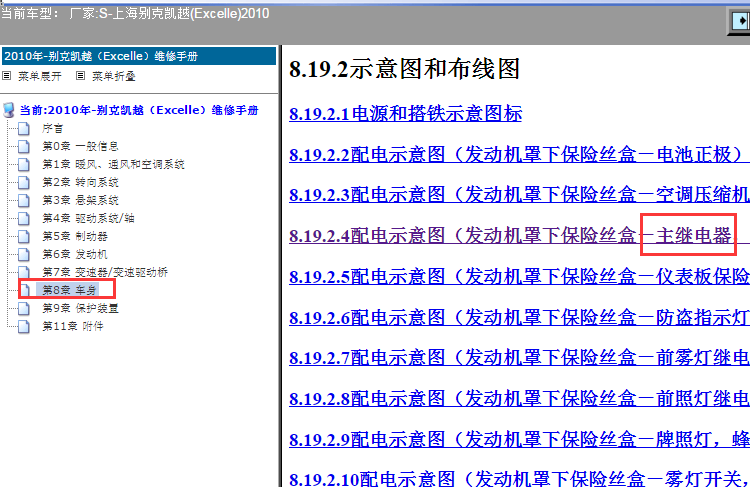Click the 菜单折叠 collapse-all menu button
The width and height of the screenshot is (750, 487).
click(114, 76)
